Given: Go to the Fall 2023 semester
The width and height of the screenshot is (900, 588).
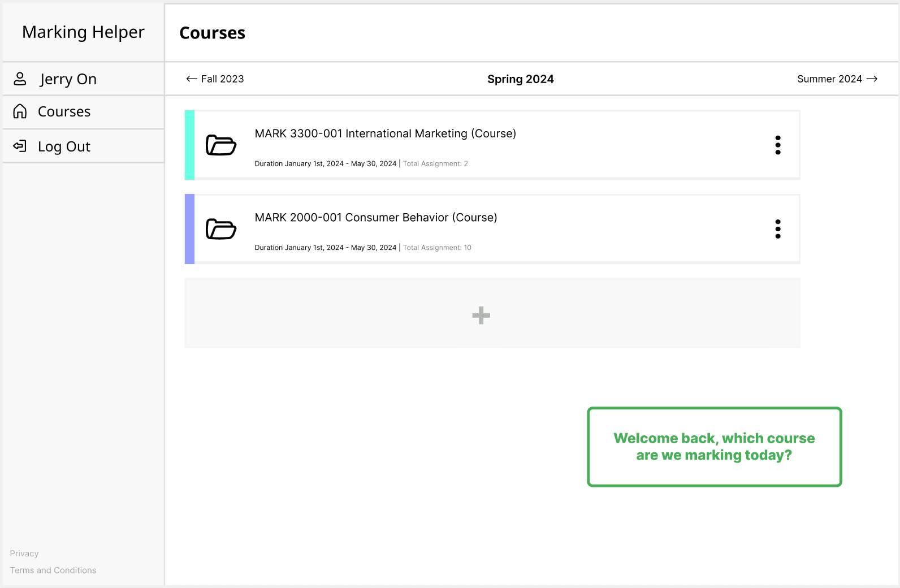Looking at the screenshot, I should [x=222, y=79].
